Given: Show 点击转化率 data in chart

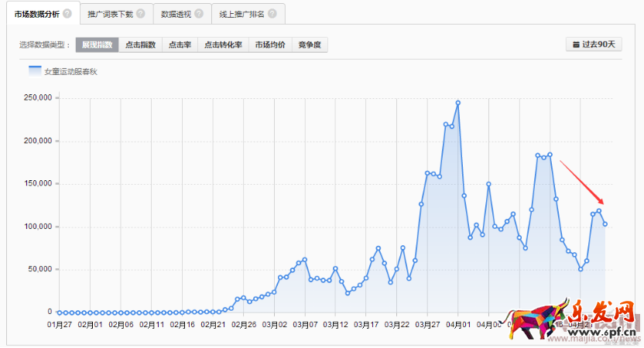Looking at the screenshot, I should [223, 45].
